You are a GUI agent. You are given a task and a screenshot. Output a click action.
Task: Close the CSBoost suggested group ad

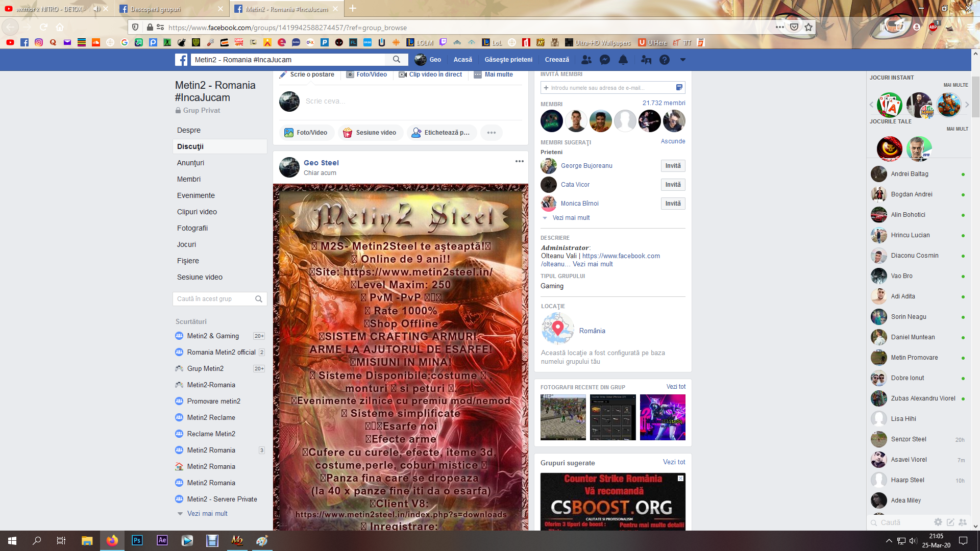(680, 478)
